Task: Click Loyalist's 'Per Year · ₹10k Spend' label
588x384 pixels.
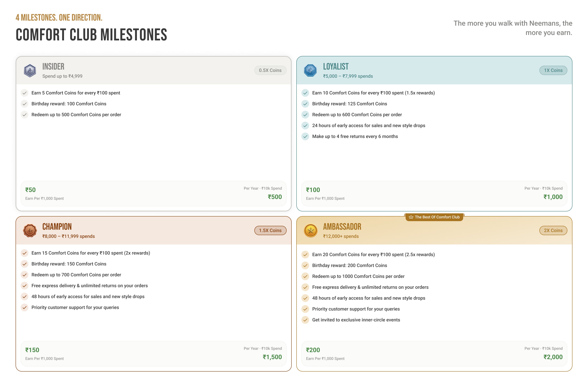Action: (543, 189)
